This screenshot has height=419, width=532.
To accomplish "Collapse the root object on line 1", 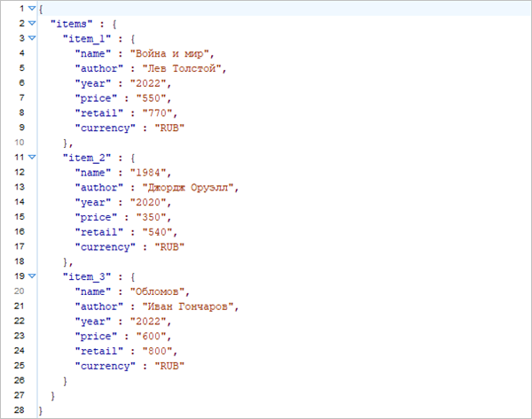I will pyautogui.click(x=32, y=8).
